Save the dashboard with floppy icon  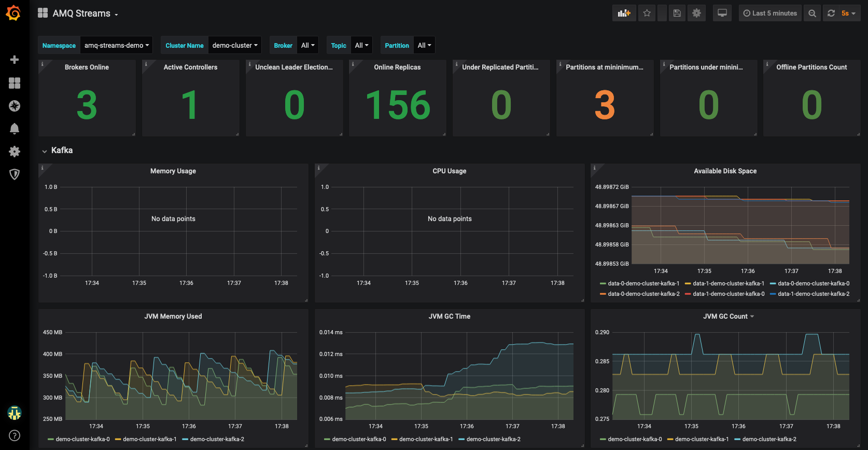(677, 13)
